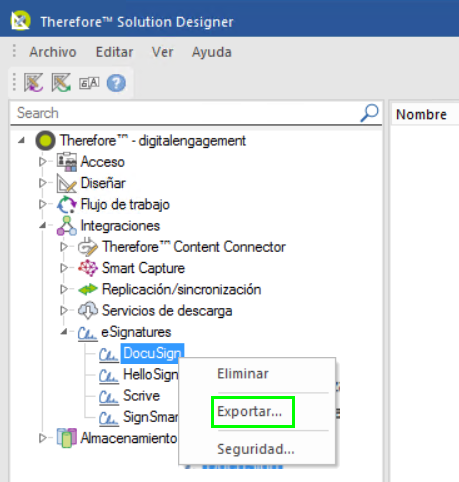
Task: Click the first design toolbar icon with purple arrow
Action: (33, 82)
